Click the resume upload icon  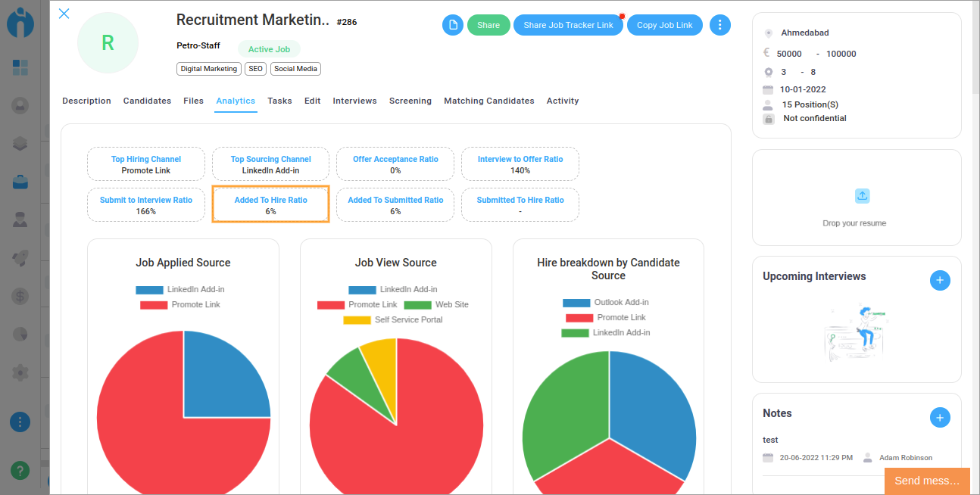(x=862, y=196)
